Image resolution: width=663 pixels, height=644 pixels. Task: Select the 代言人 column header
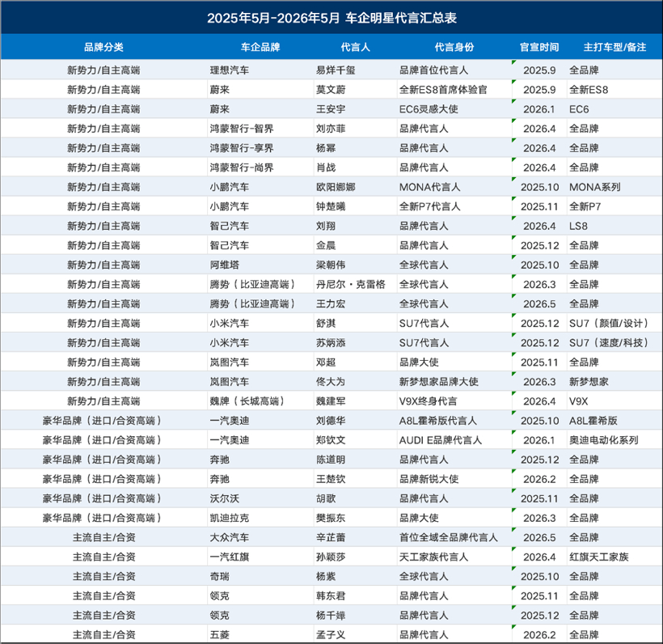(x=356, y=47)
